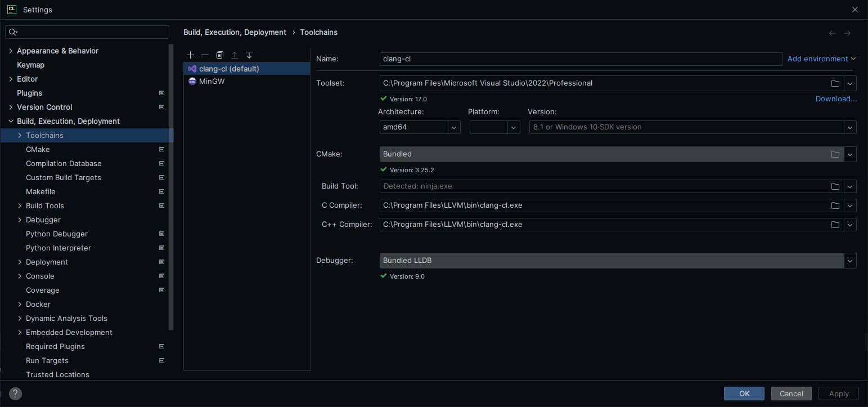Remove the selected toolchain using the minus icon

pyautogui.click(x=205, y=55)
